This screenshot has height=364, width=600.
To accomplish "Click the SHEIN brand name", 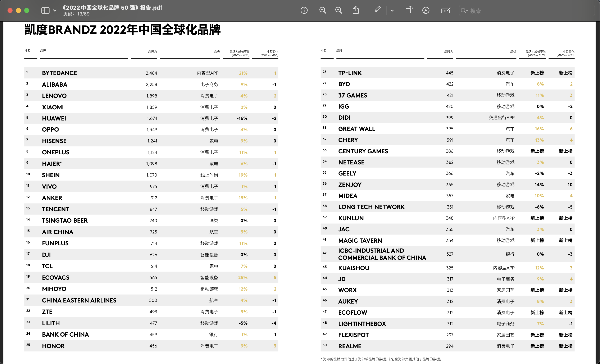I will [x=51, y=175].
